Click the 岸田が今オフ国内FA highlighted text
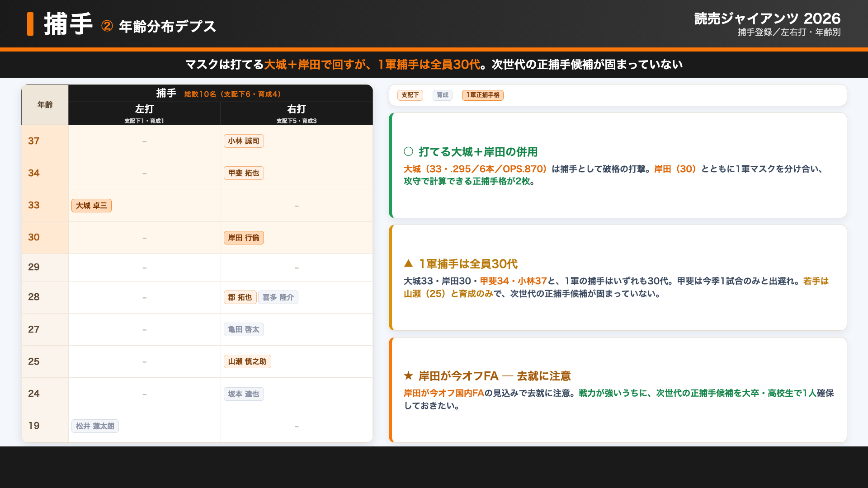Image resolution: width=868 pixels, height=488 pixels. click(x=444, y=393)
